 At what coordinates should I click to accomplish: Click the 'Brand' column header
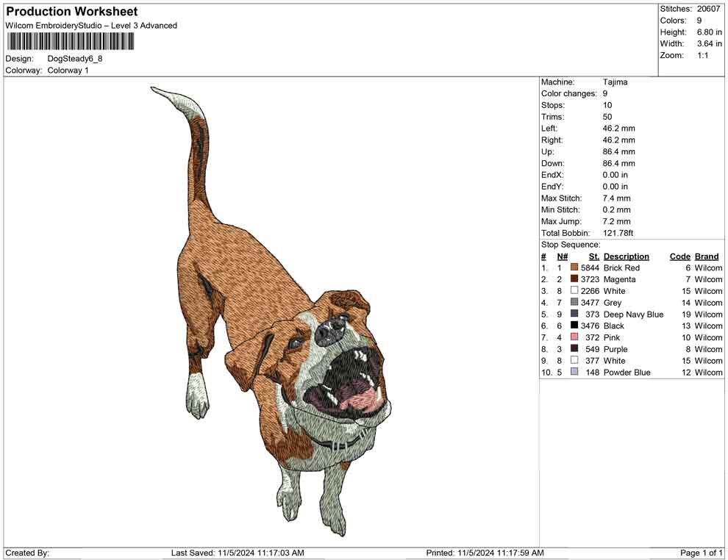pos(707,256)
